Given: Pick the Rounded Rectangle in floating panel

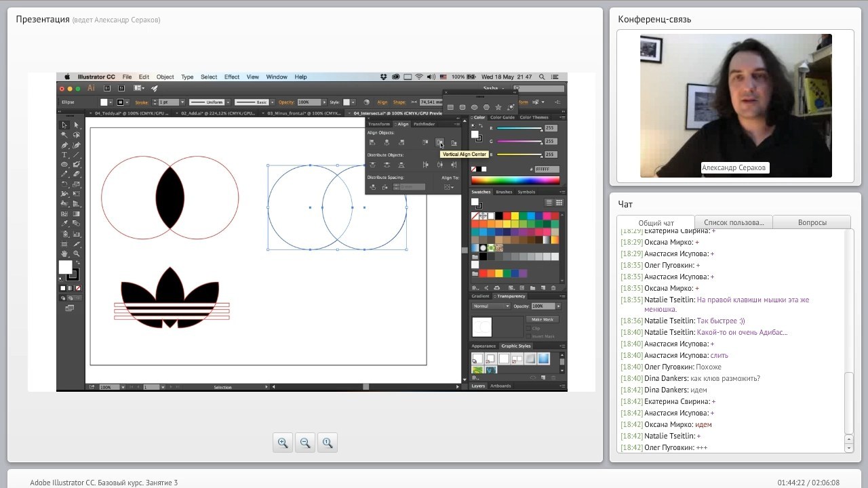Looking at the screenshot, I should [462, 107].
